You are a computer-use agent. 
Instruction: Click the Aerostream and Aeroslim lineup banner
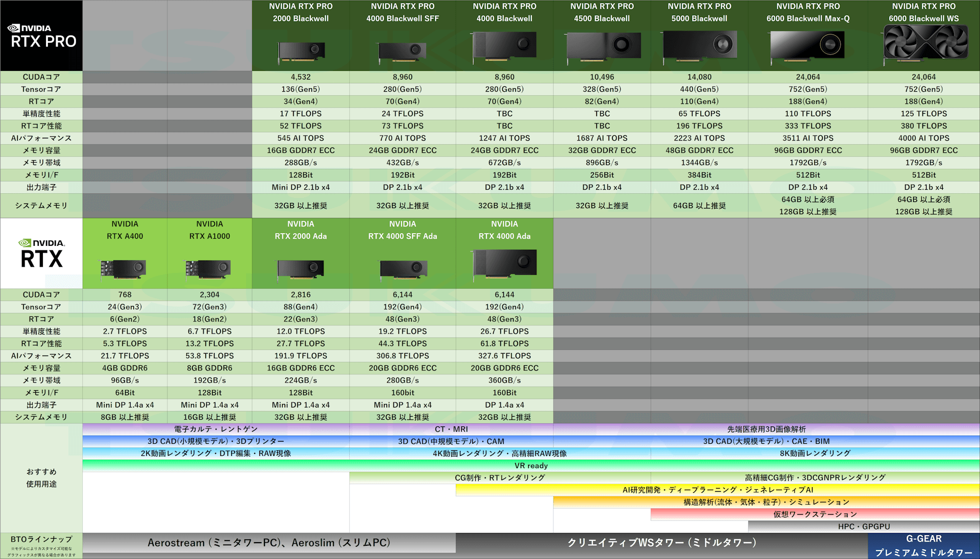(269, 543)
